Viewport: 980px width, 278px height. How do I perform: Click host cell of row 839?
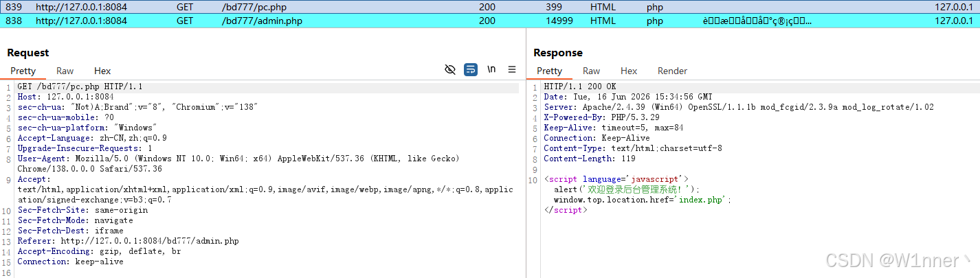(81, 7)
